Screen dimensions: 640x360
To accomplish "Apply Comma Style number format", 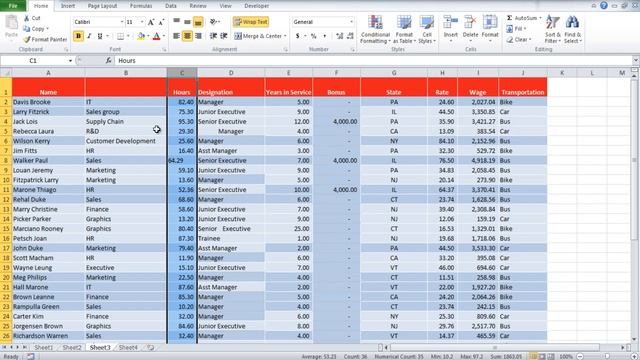I will [324, 36].
